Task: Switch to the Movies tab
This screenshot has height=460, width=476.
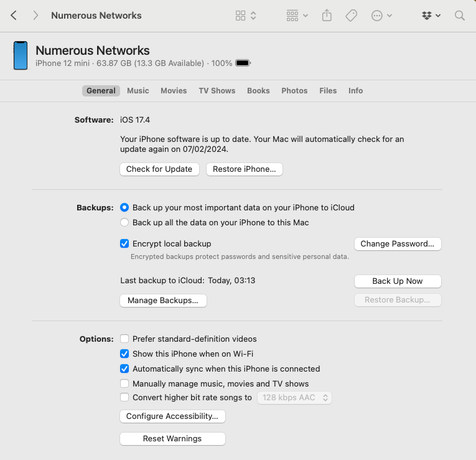Action: click(x=174, y=91)
